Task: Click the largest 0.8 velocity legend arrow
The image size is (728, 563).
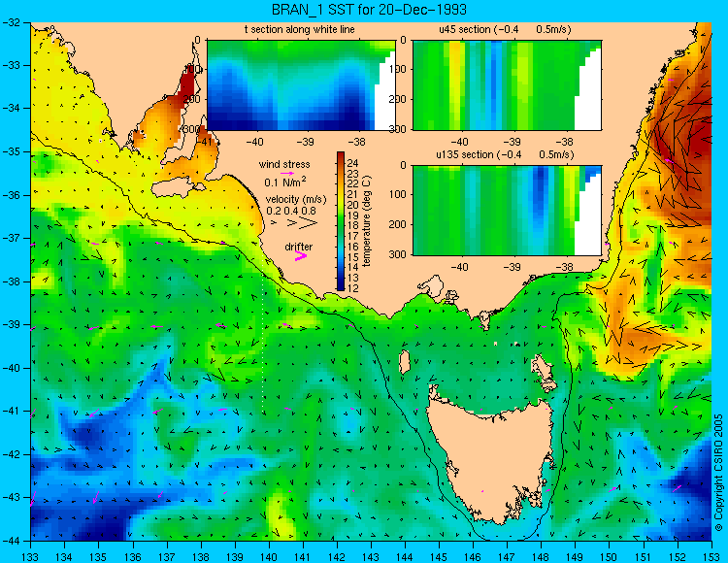Action: [x=309, y=223]
